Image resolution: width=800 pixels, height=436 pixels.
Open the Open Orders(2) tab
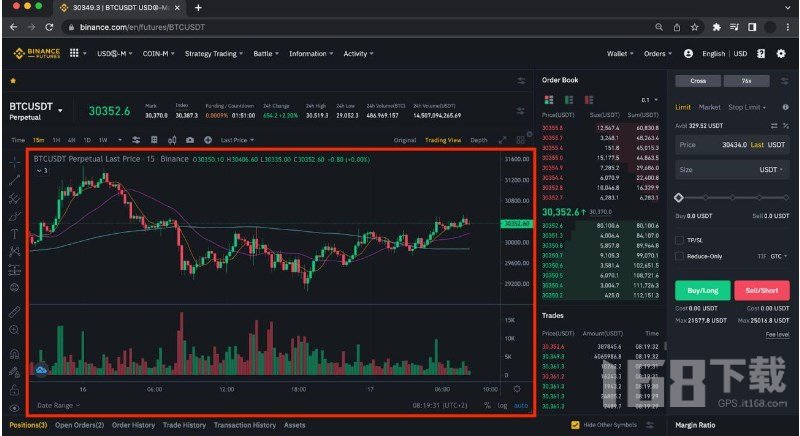79,425
